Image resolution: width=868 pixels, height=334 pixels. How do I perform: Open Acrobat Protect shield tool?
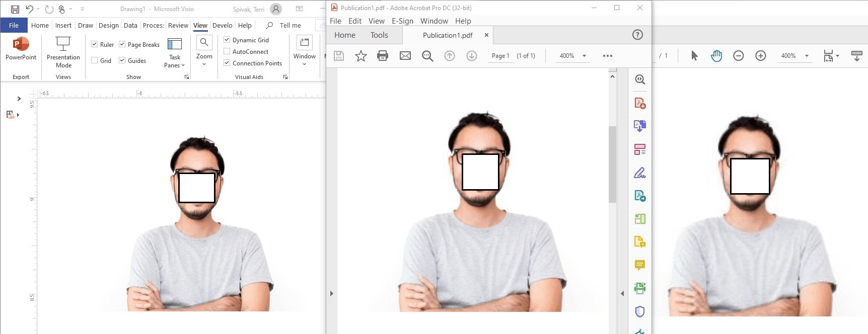(x=640, y=311)
